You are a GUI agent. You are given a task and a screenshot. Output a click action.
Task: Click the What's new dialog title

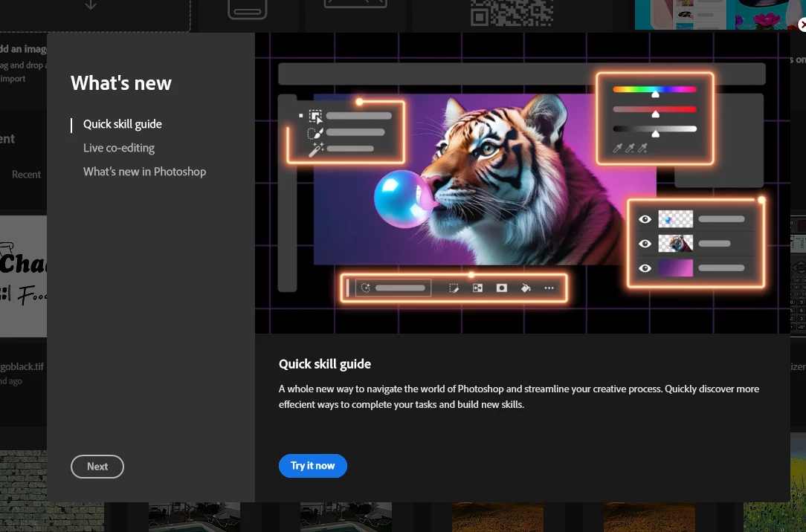[x=120, y=83]
